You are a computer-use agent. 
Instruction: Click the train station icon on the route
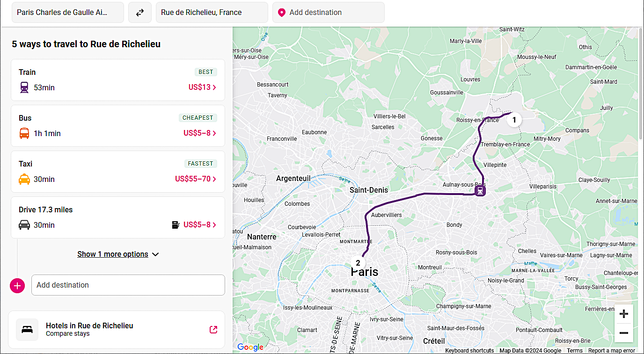(x=480, y=190)
